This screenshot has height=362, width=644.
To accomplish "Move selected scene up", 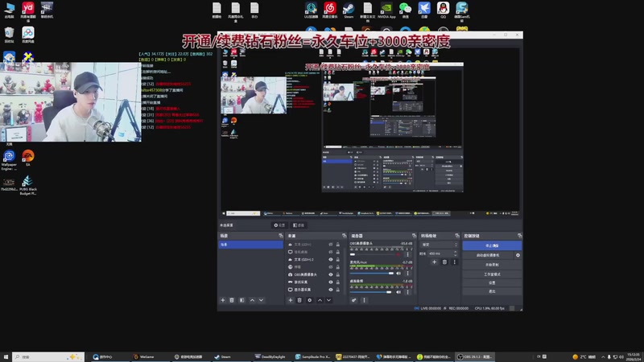I will pos(252,300).
